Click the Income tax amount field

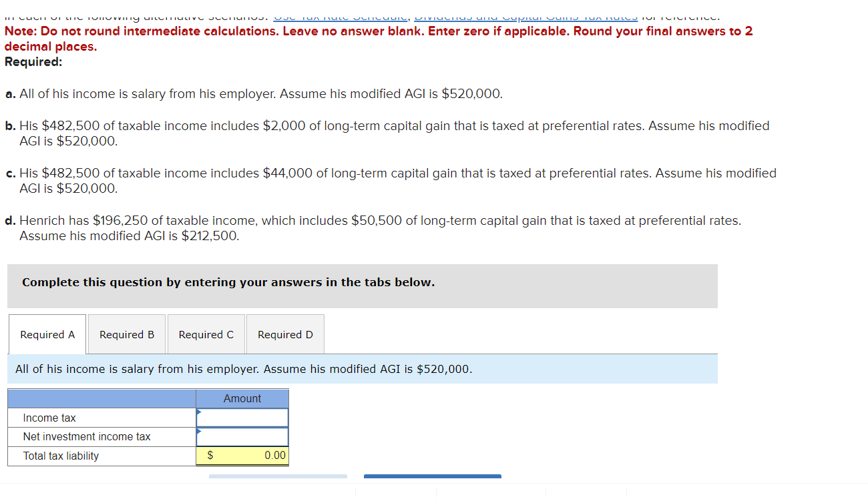[242, 418]
